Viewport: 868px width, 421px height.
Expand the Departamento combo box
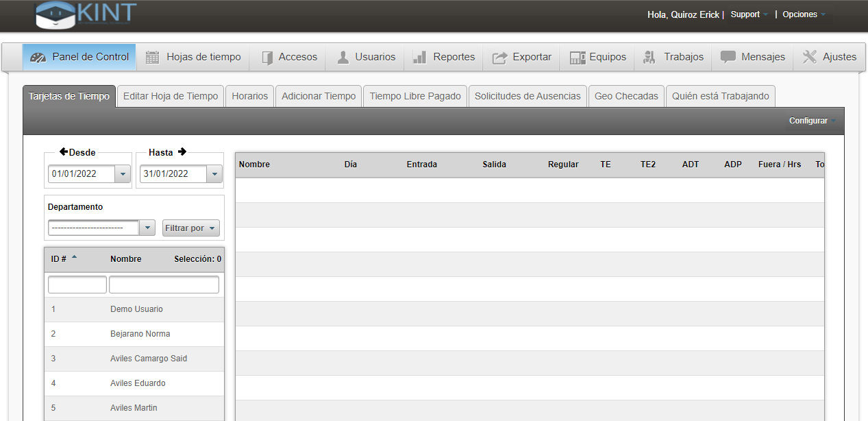[147, 228]
